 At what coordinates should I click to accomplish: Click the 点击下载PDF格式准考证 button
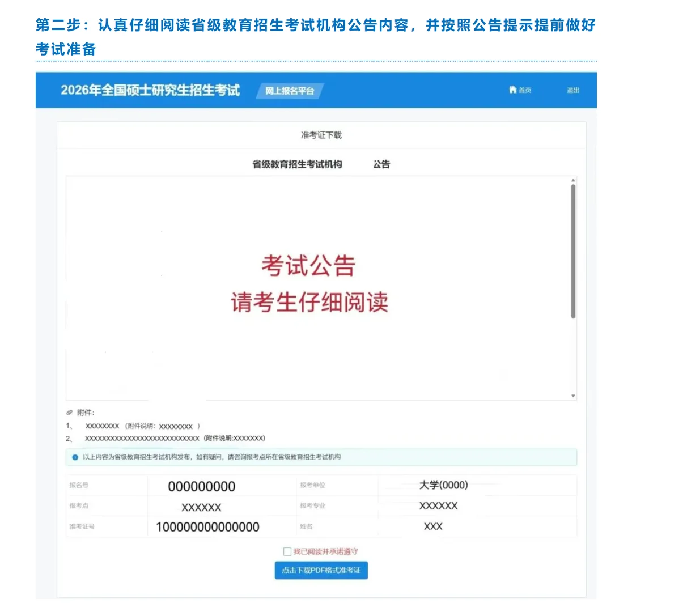tap(321, 571)
